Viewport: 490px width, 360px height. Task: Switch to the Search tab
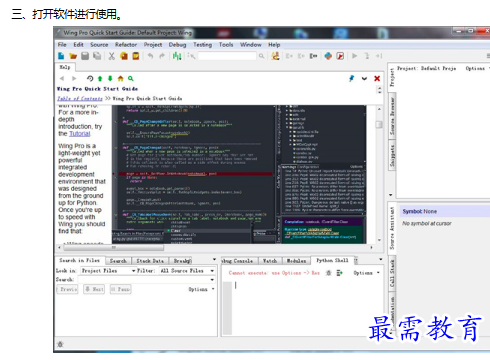point(118,261)
